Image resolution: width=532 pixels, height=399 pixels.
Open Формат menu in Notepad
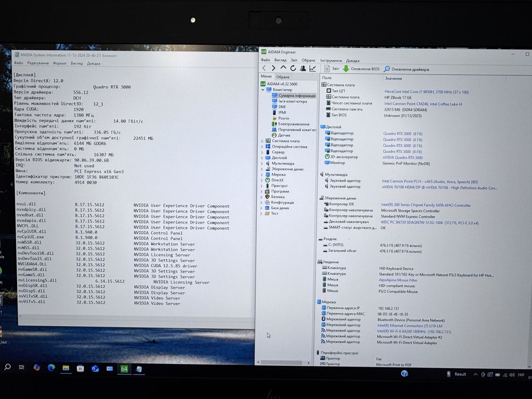[x=60, y=63]
